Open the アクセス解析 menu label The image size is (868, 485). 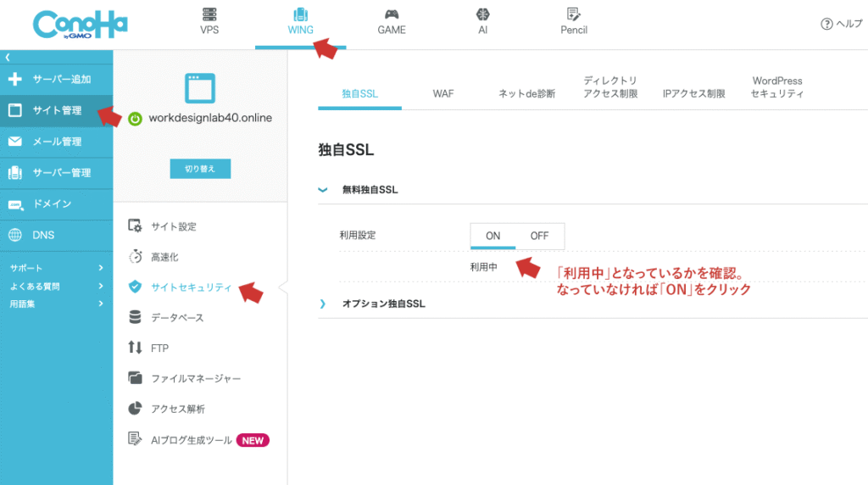click(178, 410)
